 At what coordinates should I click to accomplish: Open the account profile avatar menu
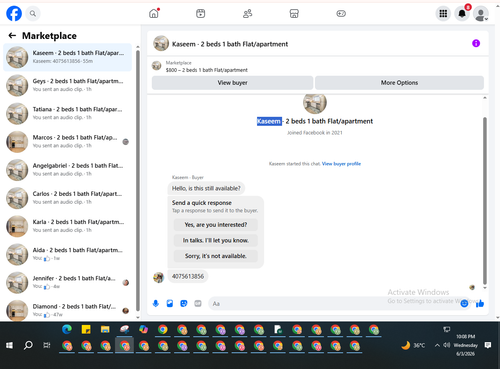481,14
